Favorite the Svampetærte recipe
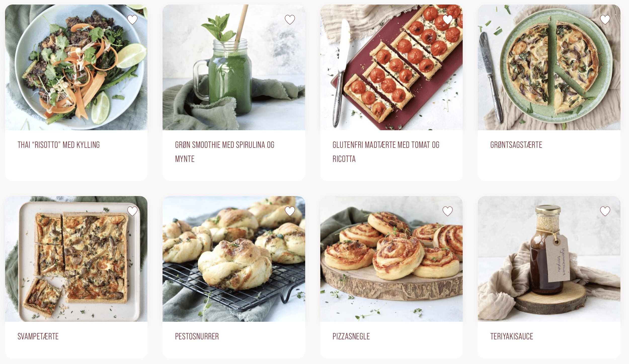629x364 pixels. (132, 211)
